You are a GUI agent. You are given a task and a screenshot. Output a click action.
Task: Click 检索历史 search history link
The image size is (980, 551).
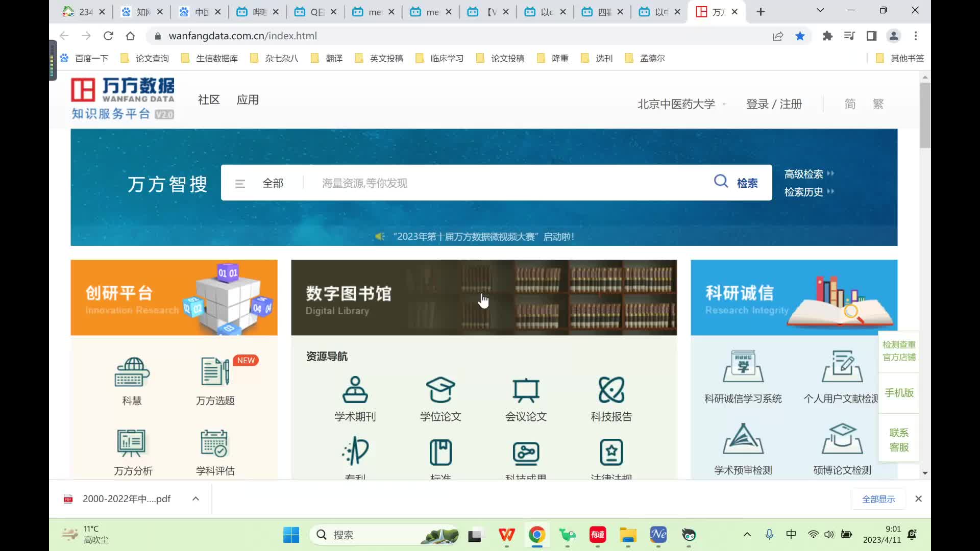(809, 192)
